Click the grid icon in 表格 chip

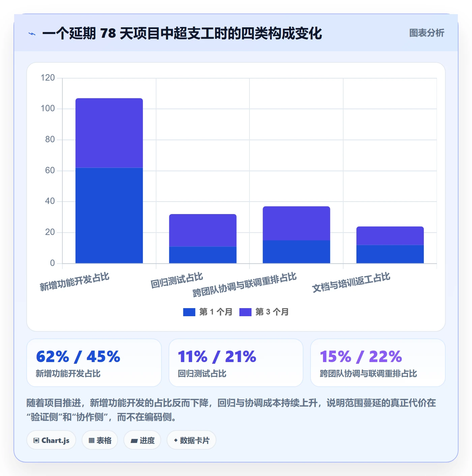(x=91, y=441)
